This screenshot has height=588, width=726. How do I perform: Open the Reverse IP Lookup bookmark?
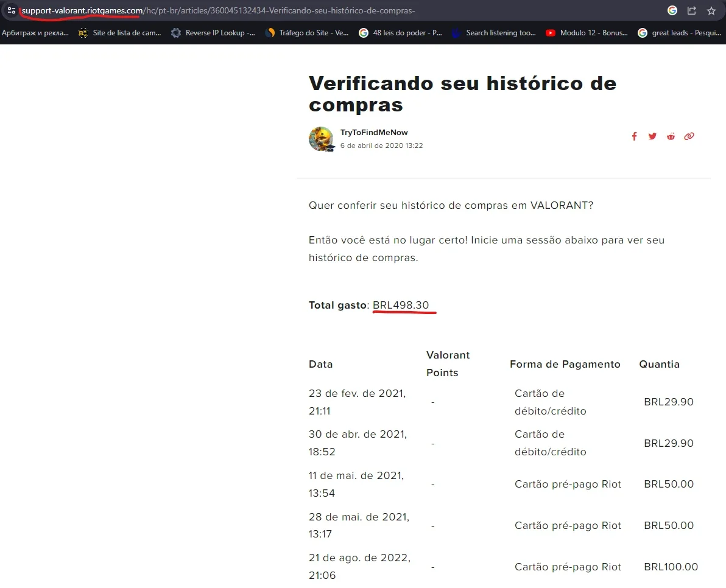click(x=213, y=33)
